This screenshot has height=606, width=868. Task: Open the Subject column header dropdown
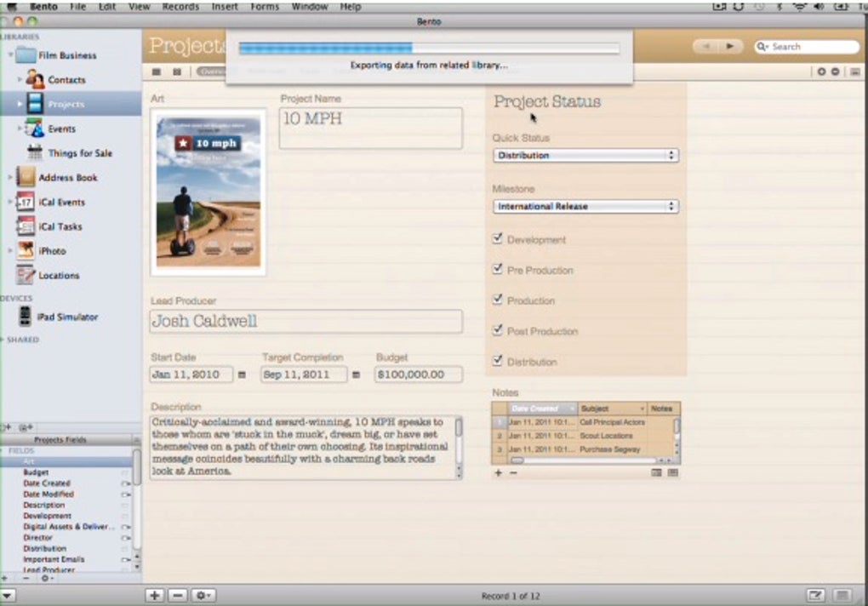pos(642,409)
